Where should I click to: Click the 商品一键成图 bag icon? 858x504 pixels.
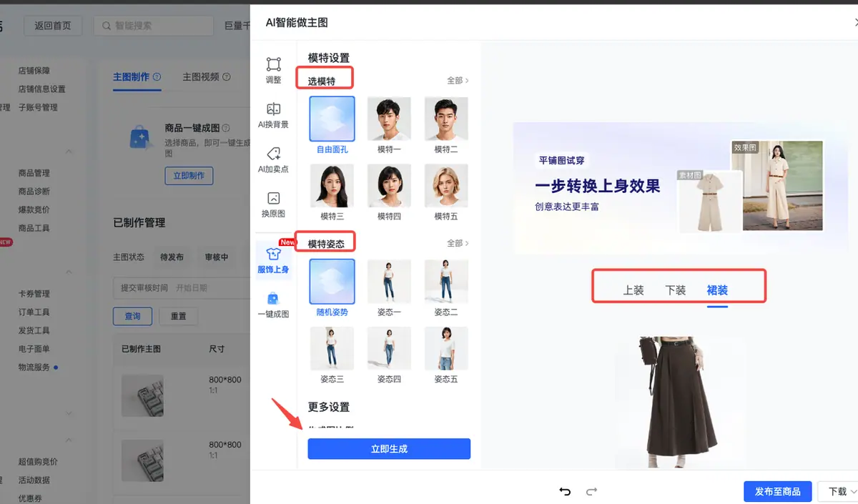(139, 137)
